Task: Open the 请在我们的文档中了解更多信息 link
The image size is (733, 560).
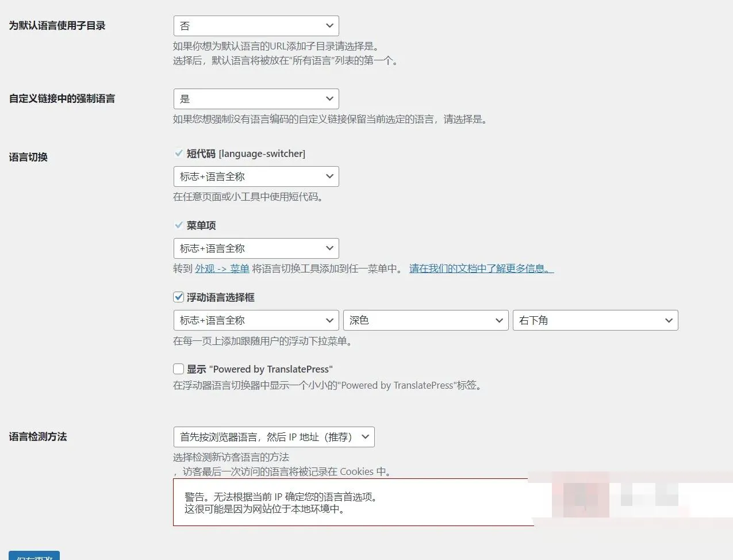Action: point(481,269)
